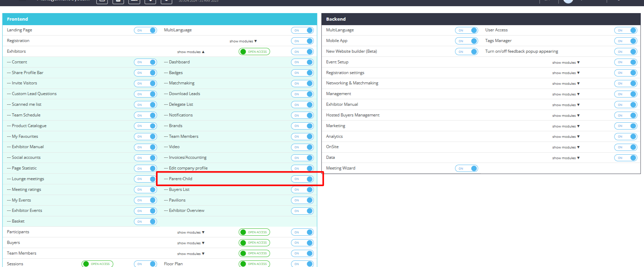The image size is (644, 267).
Task: Click Exhibitors Open Access button
Action: [254, 52]
